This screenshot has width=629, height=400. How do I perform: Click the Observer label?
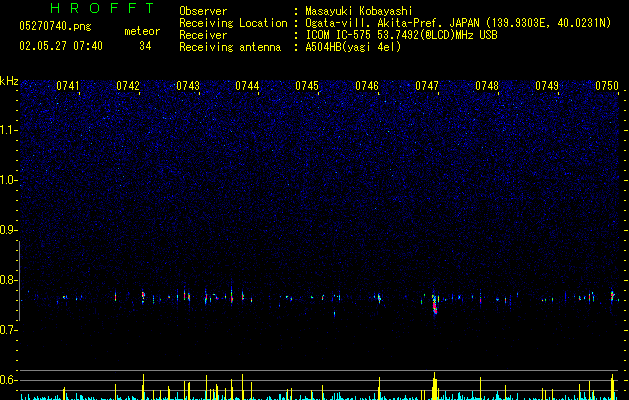[x=203, y=11]
